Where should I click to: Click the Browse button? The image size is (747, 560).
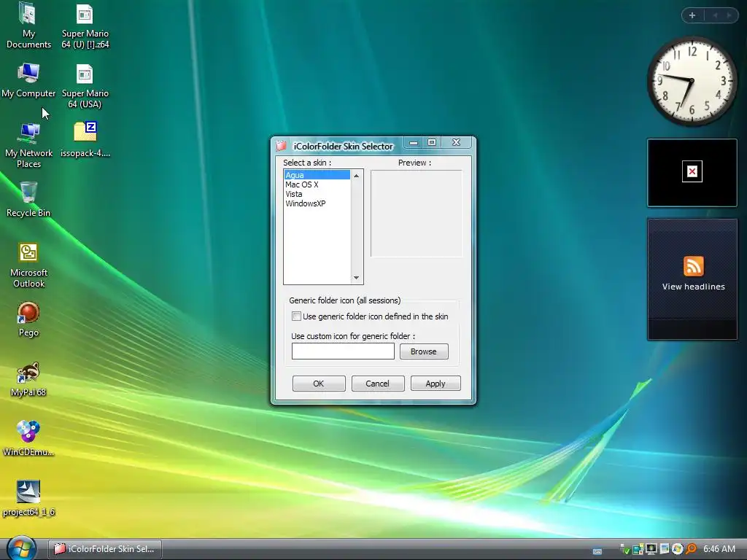(424, 351)
